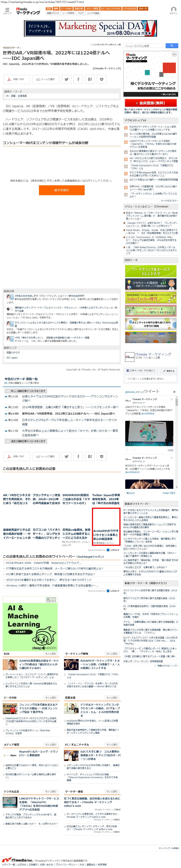Open 稼ぐデジタルマーケティング special ad
This screenshot has width=181, height=868.
[x=151, y=74]
